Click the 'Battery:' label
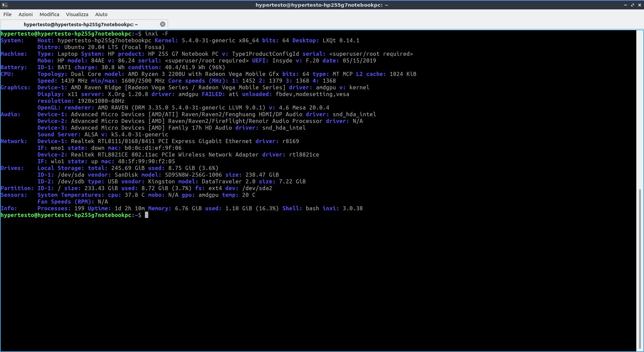Viewport: 644px width, 352px height. [14, 67]
